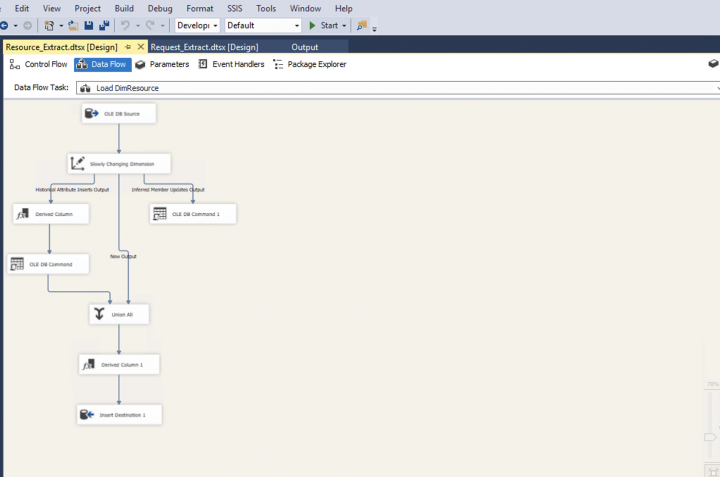Screen dimensions: 720x477
Task: Switch to the Control Flow tab
Action: tap(38, 64)
